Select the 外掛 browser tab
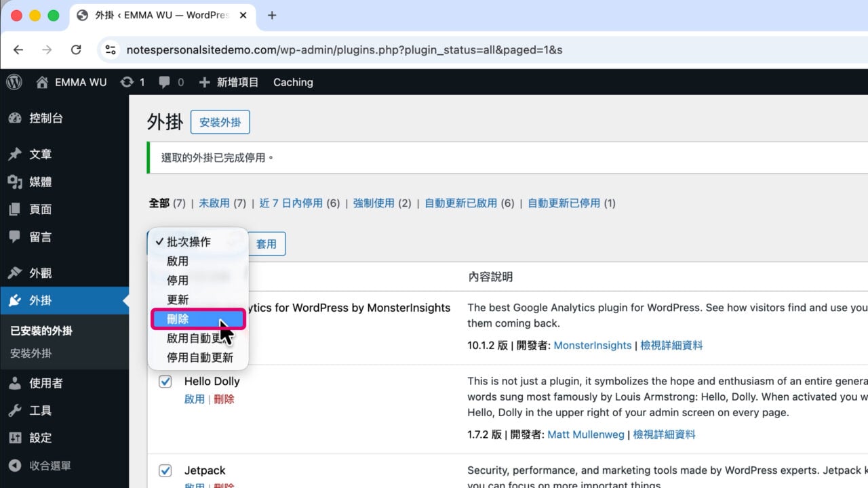 coord(161,15)
